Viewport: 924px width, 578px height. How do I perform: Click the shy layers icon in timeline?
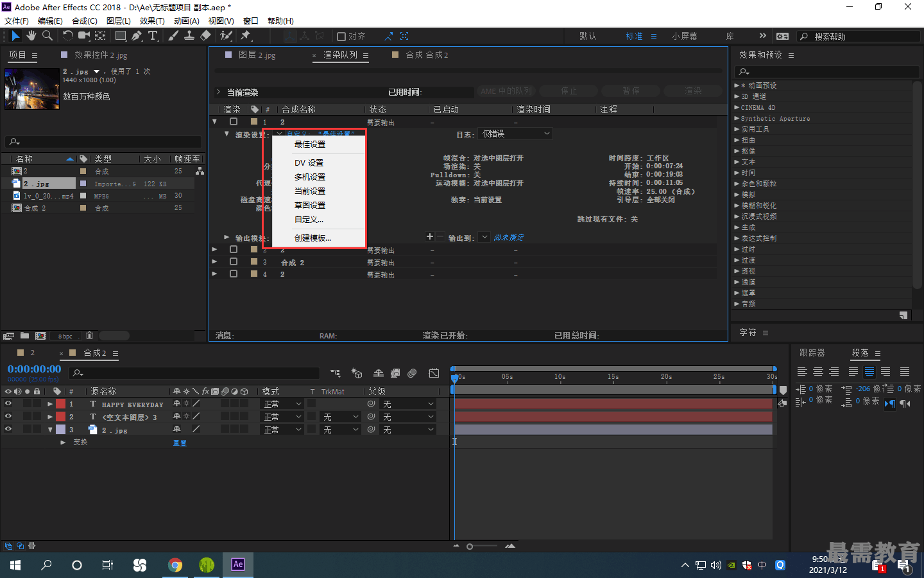tap(379, 373)
